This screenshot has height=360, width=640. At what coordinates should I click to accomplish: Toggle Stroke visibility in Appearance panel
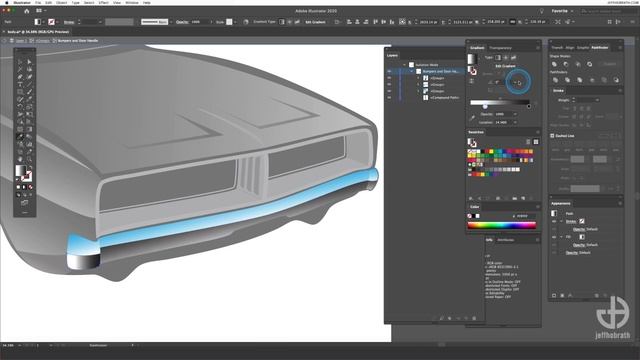pyautogui.click(x=554, y=222)
